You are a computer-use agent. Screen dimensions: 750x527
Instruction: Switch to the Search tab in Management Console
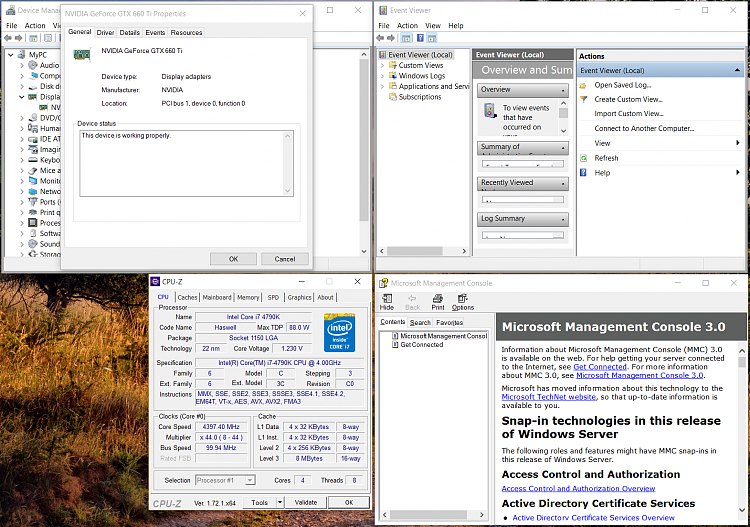(420, 322)
